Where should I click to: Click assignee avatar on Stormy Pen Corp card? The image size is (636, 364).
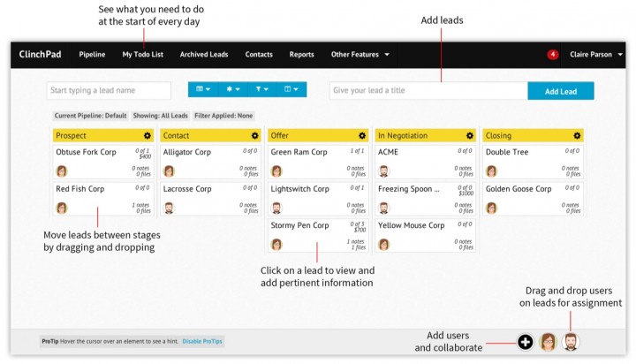click(276, 245)
